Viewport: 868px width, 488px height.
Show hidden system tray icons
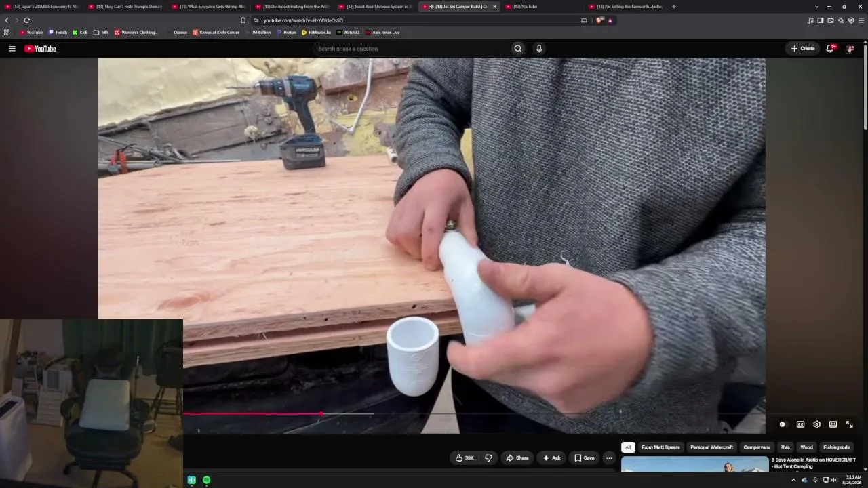[793, 480]
